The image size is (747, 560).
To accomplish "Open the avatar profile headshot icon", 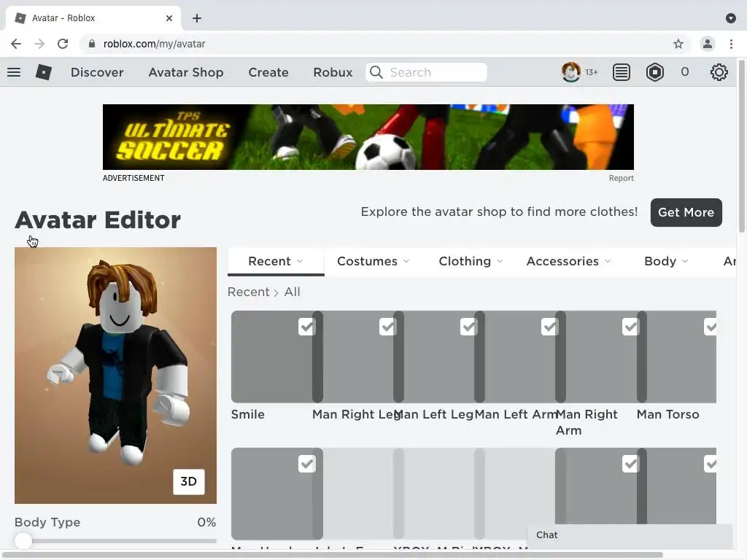I will 570,72.
